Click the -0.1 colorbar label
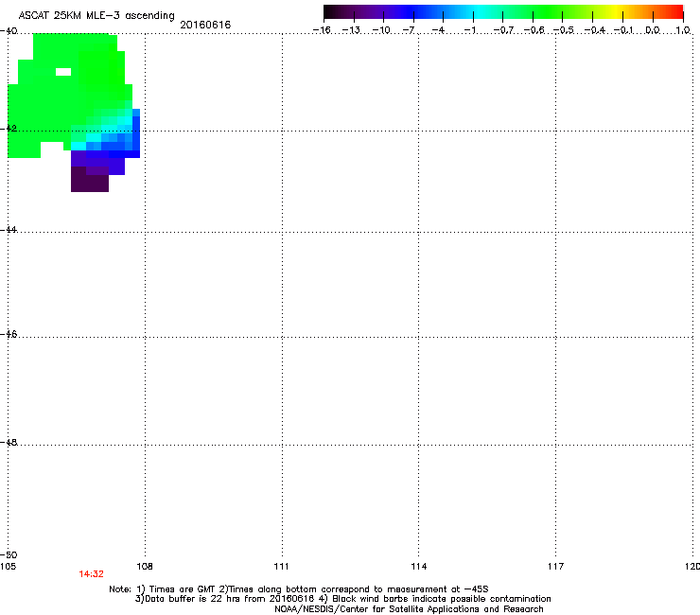The image size is (700, 615). click(623, 30)
